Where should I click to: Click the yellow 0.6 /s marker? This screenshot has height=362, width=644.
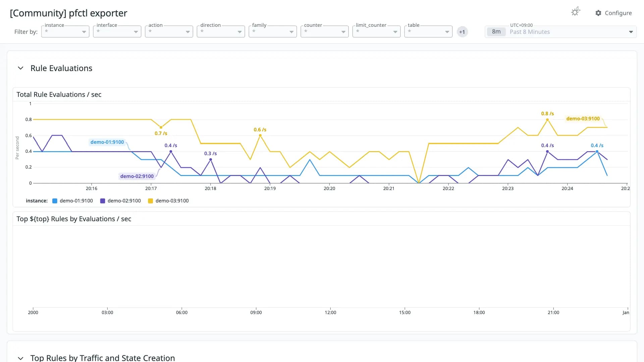[x=260, y=135]
